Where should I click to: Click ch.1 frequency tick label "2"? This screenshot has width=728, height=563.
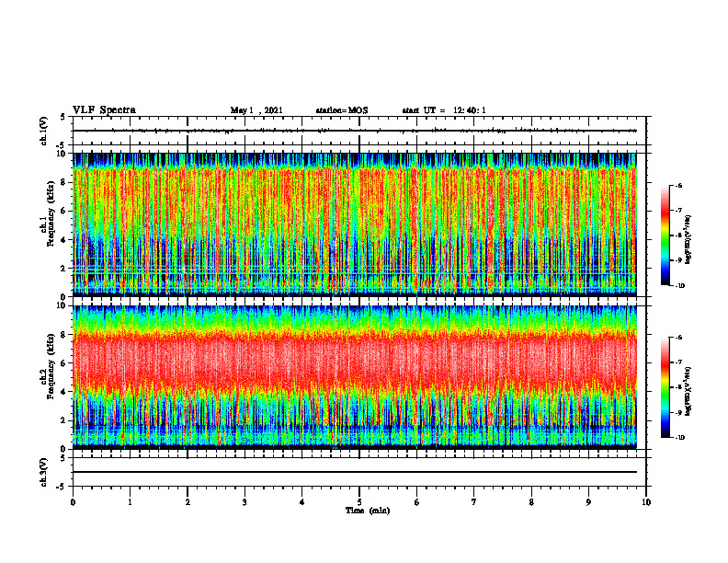tap(64, 269)
